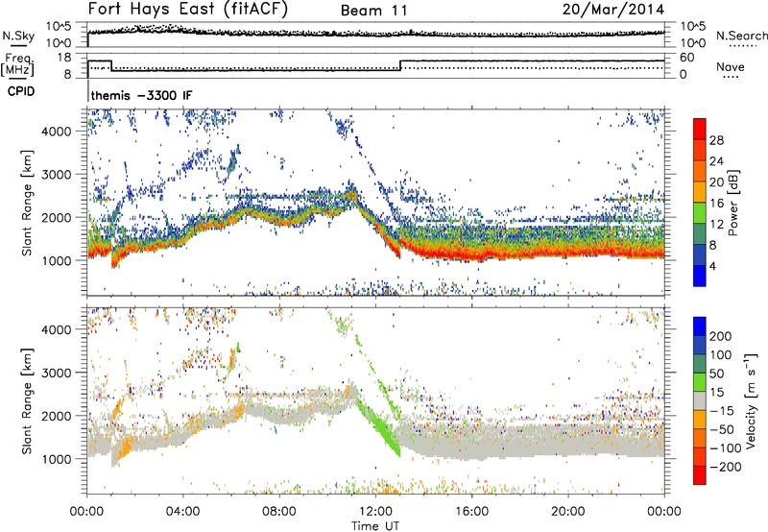Click the '2000' tick on velocity panel axis
This screenshot has height=532, width=768.
tap(56, 416)
